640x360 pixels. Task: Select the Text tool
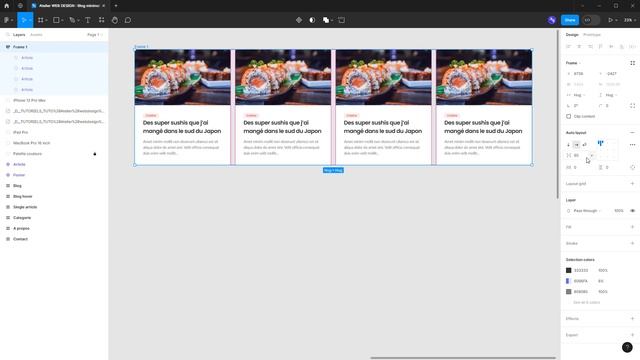pyautogui.click(x=88, y=20)
